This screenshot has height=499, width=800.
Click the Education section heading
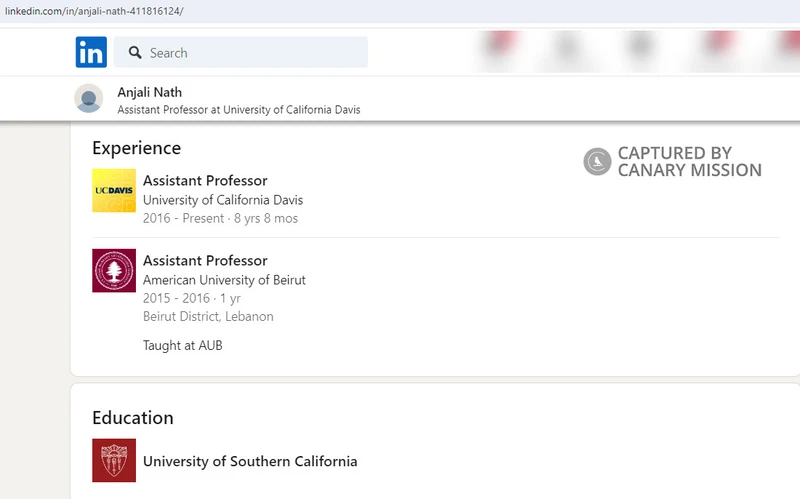coord(133,418)
